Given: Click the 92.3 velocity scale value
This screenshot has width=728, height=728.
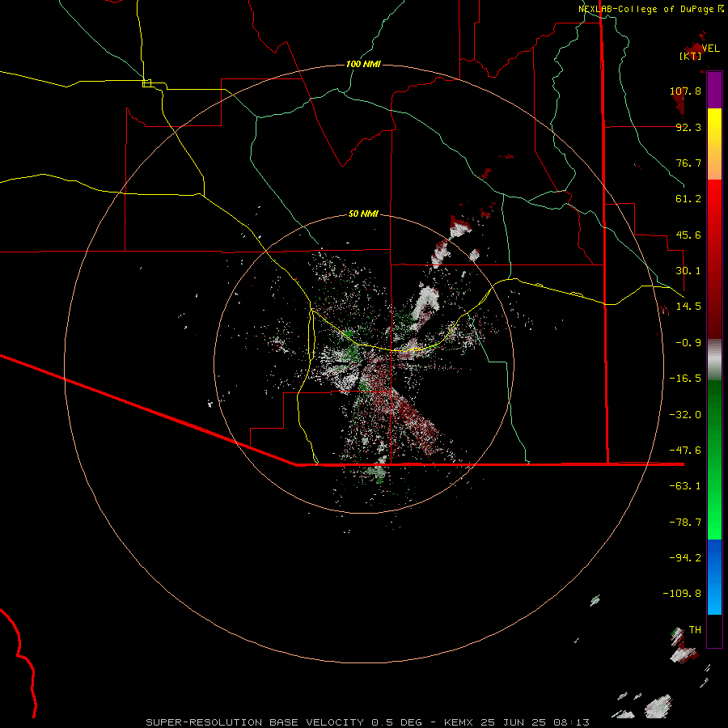Looking at the screenshot, I should (x=688, y=127).
